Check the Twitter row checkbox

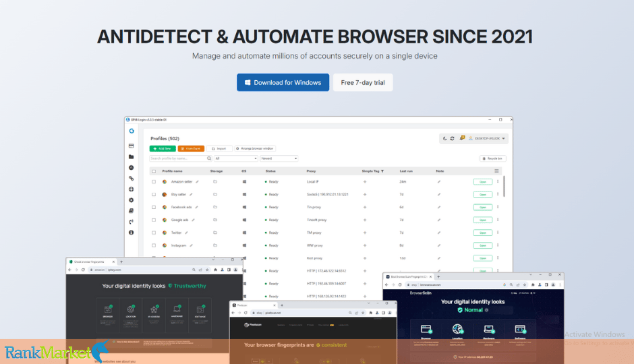[x=154, y=233]
